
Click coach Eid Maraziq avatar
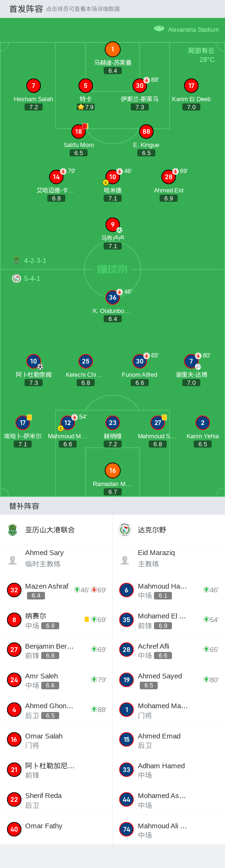coord(125,560)
